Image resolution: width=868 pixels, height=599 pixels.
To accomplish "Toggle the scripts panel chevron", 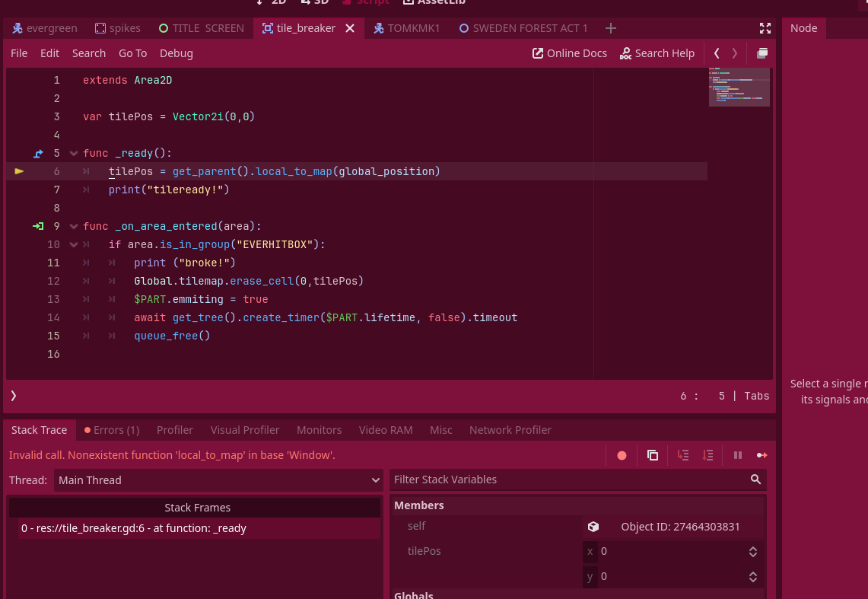I will click(x=13, y=396).
